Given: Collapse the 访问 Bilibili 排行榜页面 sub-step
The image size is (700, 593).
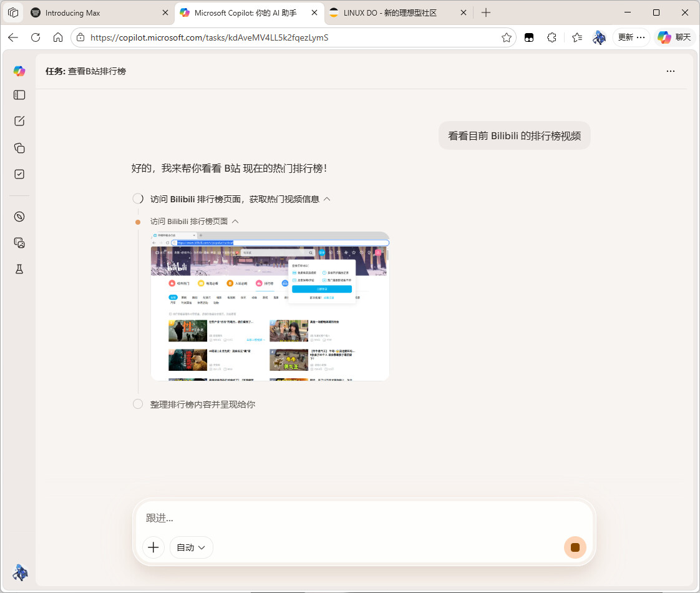Looking at the screenshot, I should pyautogui.click(x=235, y=222).
